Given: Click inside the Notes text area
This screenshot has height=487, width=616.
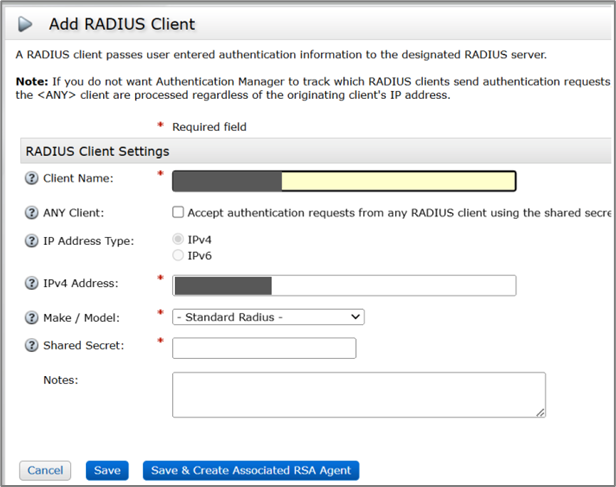Looking at the screenshot, I should 358,394.
